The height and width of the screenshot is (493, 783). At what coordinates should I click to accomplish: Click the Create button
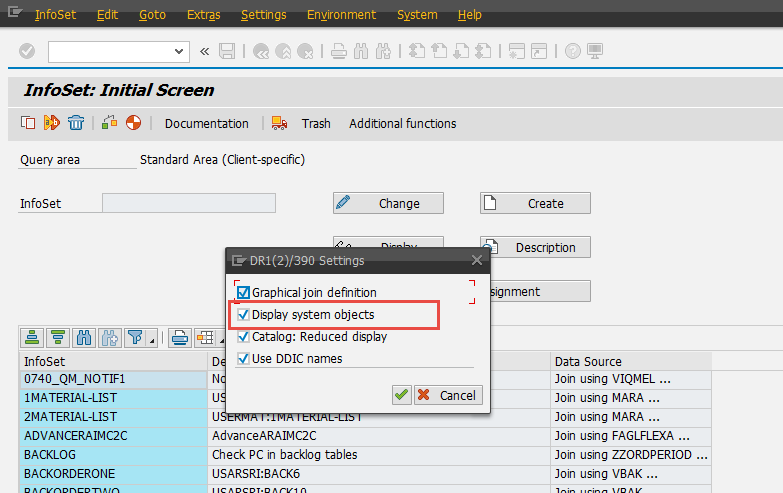(535, 203)
